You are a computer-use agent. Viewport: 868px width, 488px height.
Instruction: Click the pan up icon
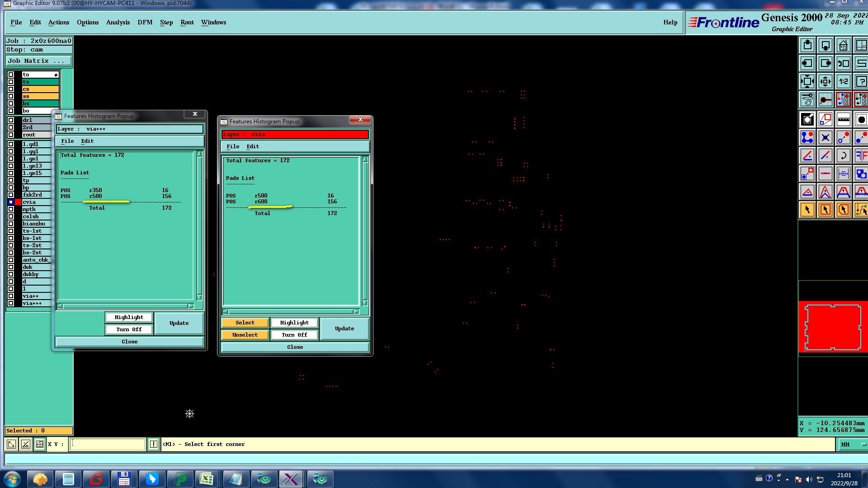click(x=807, y=45)
